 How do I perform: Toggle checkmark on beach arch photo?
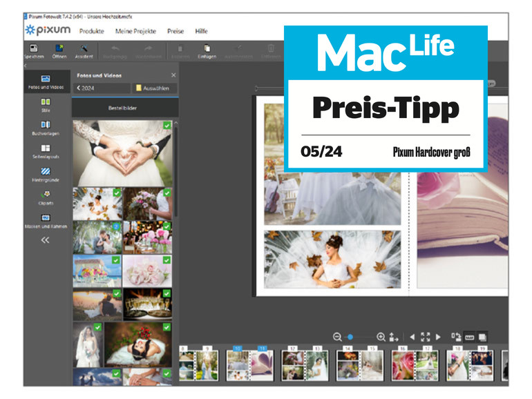[116, 260]
